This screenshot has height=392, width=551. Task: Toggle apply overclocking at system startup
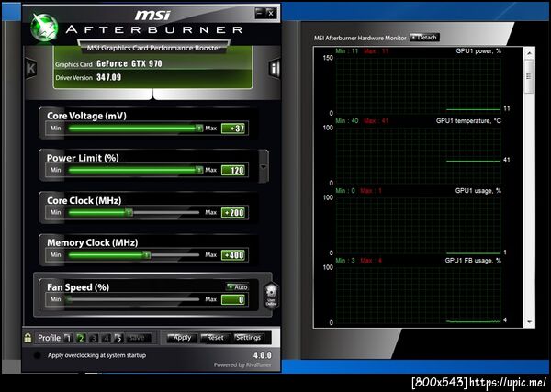(38, 355)
